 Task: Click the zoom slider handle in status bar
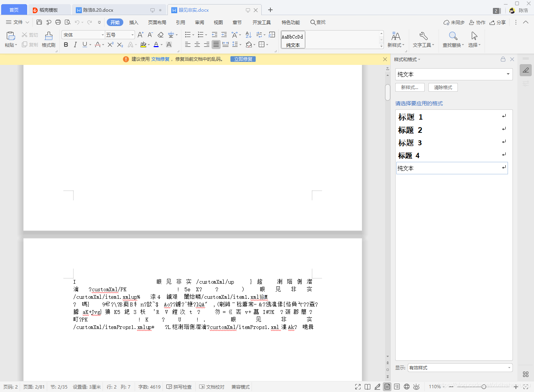[x=483, y=387]
